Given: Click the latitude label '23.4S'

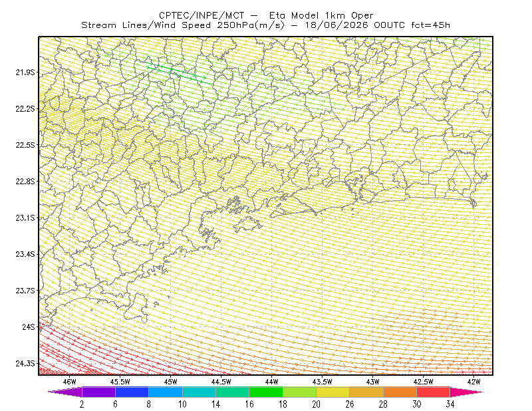Looking at the screenshot, I should tap(25, 254).
